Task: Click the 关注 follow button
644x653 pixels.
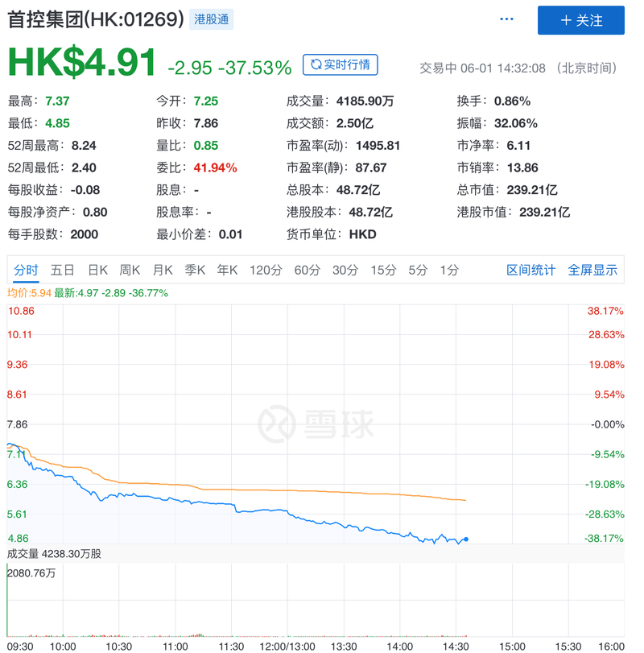Action: [x=580, y=20]
